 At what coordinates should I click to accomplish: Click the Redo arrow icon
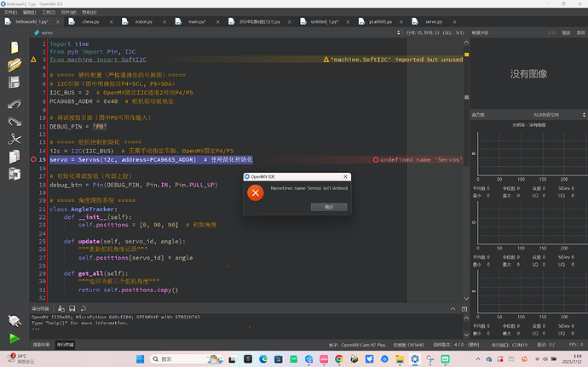coord(14,122)
